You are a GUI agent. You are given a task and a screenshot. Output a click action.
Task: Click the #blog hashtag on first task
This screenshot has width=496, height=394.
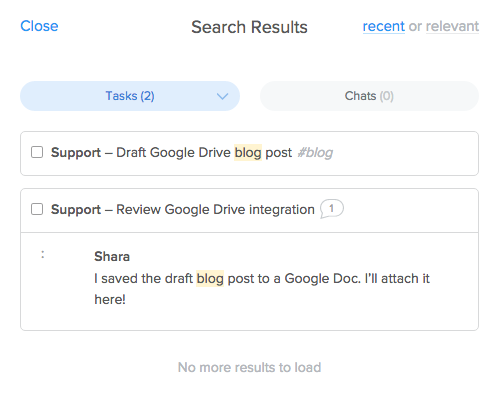315,153
